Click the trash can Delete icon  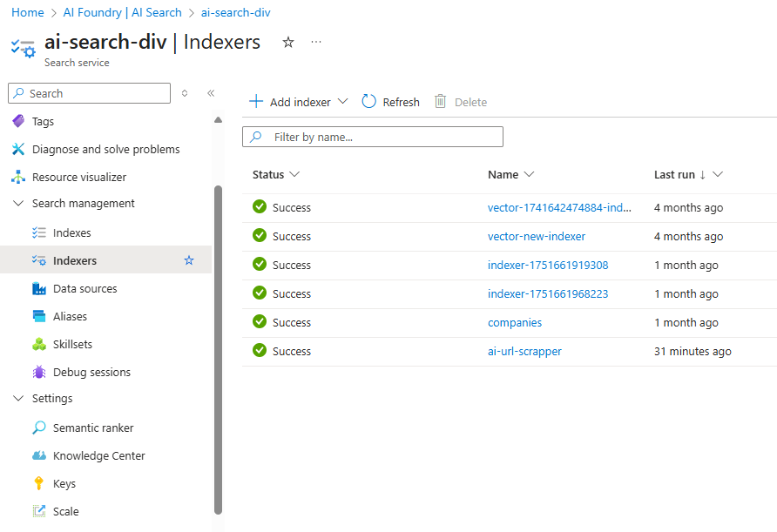click(441, 102)
